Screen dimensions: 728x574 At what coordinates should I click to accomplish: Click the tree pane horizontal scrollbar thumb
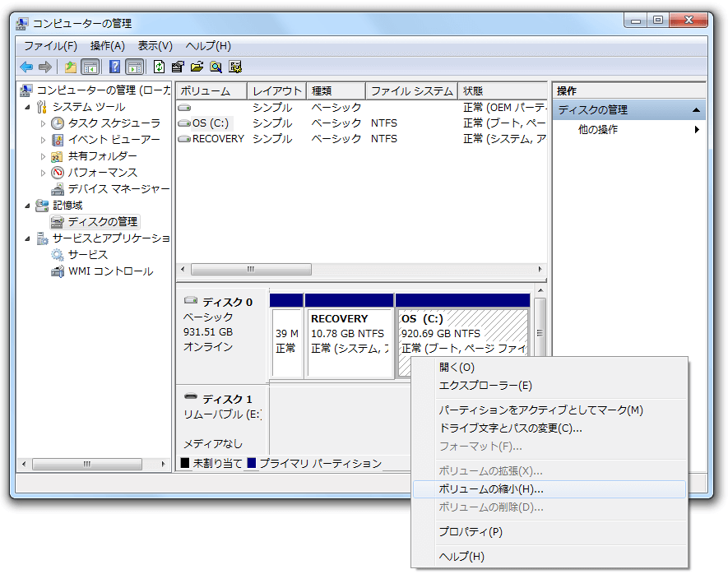[x=87, y=464]
